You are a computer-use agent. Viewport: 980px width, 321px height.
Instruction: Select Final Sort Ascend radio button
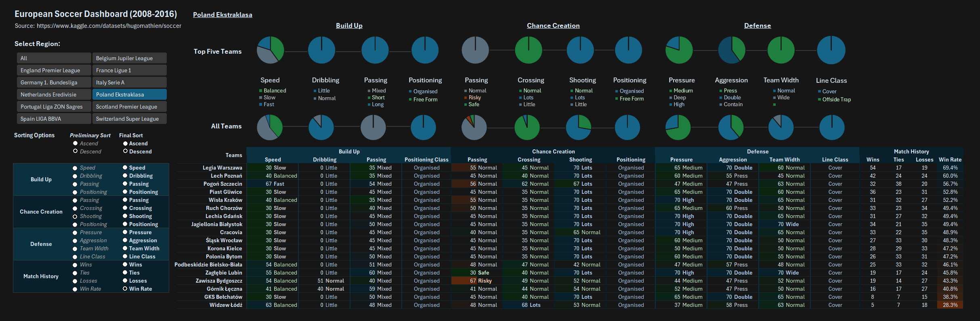pos(125,143)
